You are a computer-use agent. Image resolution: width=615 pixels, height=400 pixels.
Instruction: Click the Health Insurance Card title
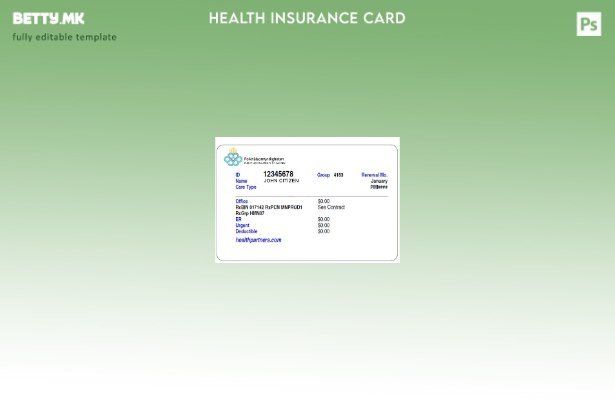[307, 18]
